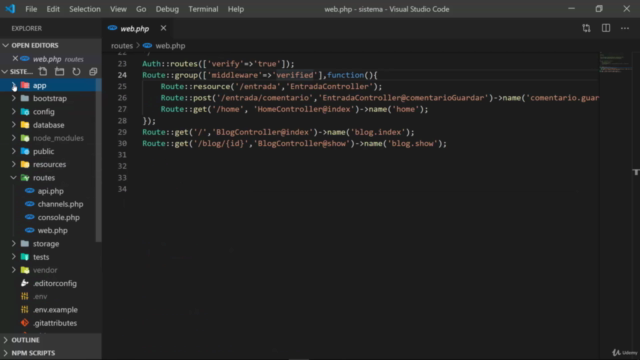Click the tests folder icon
640x360 pixels.
[x=25, y=257]
